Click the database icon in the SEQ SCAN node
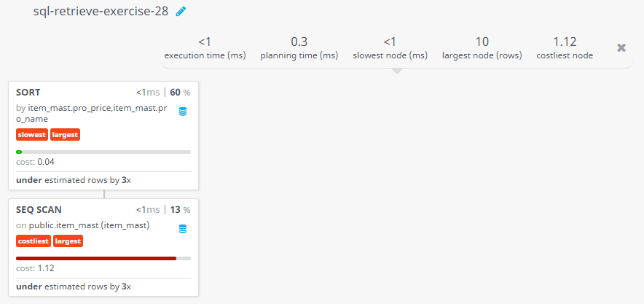Image resolution: width=644 pixels, height=304 pixels. (183, 229)
